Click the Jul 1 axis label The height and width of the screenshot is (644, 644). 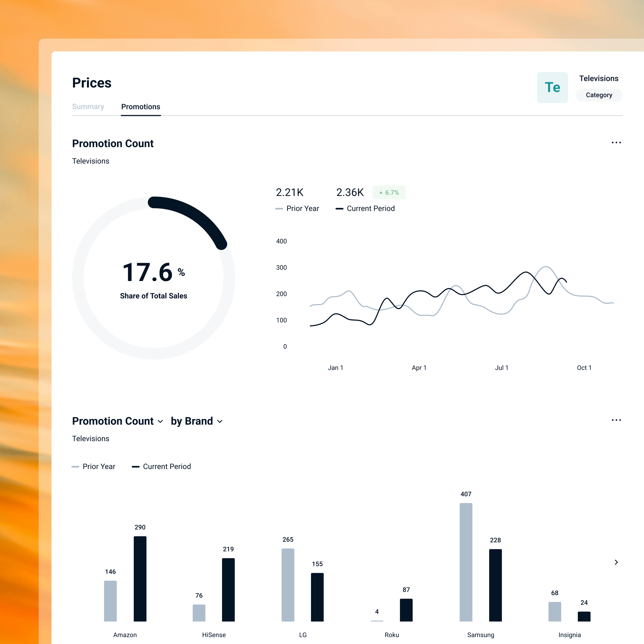[x=502, y=368]
